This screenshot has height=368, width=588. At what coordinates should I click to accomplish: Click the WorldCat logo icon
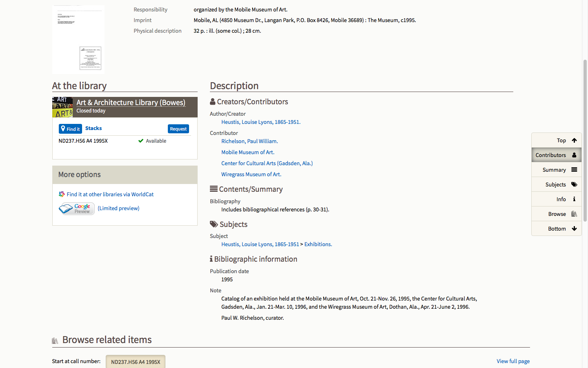(62, 194)
